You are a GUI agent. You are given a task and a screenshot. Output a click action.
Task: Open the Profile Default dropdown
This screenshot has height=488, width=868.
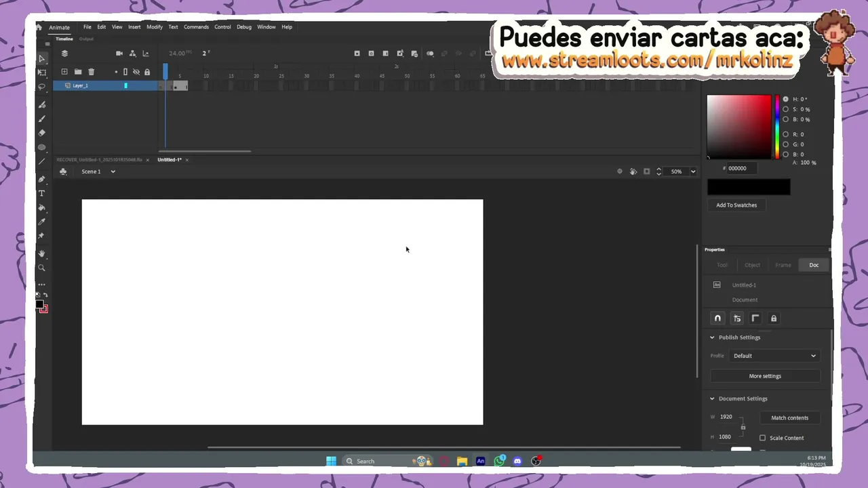tap(774, 356)
